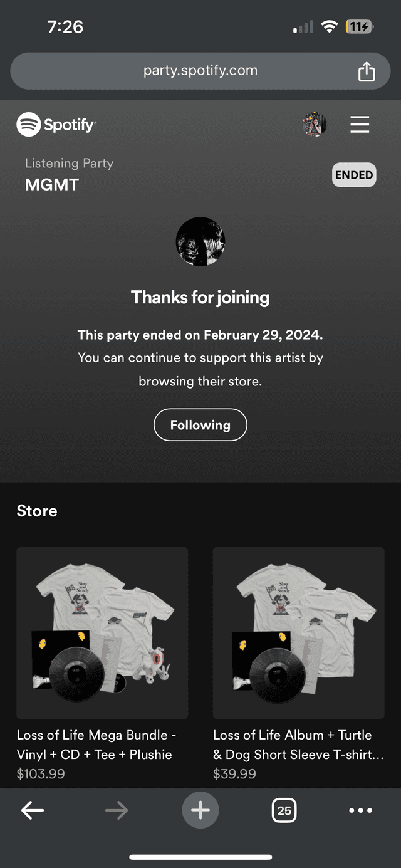
Task: Go back with the browser back arrow
Action: [x=33, y=810]
